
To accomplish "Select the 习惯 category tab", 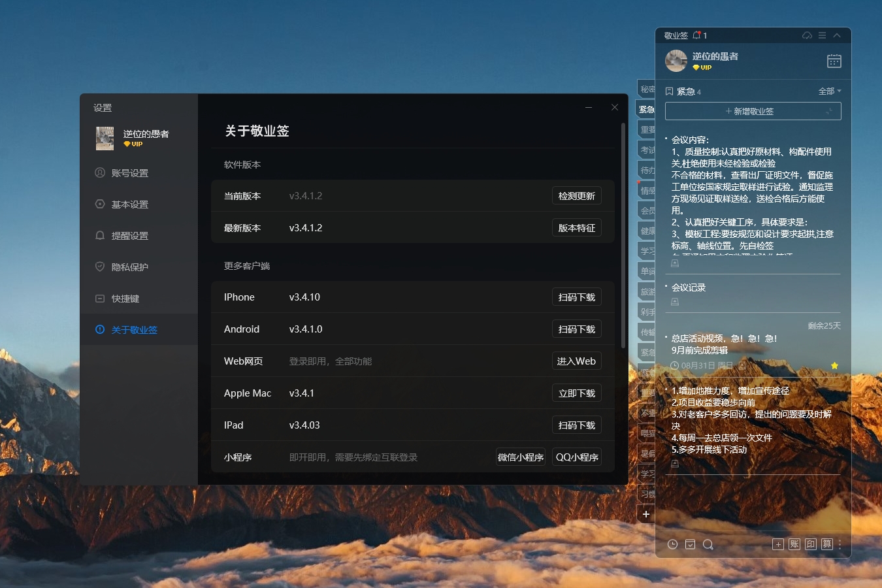I will click(647, 494).
